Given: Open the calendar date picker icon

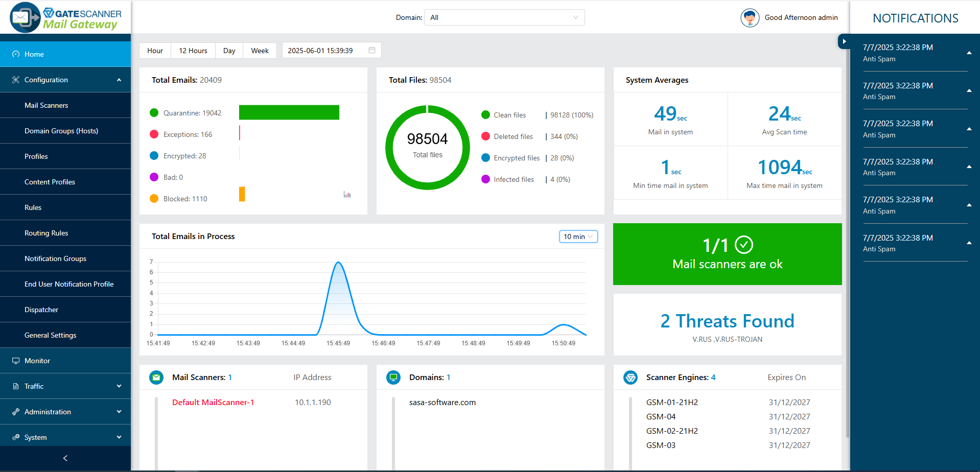Looking at the screenshot, I should point(372,50).
